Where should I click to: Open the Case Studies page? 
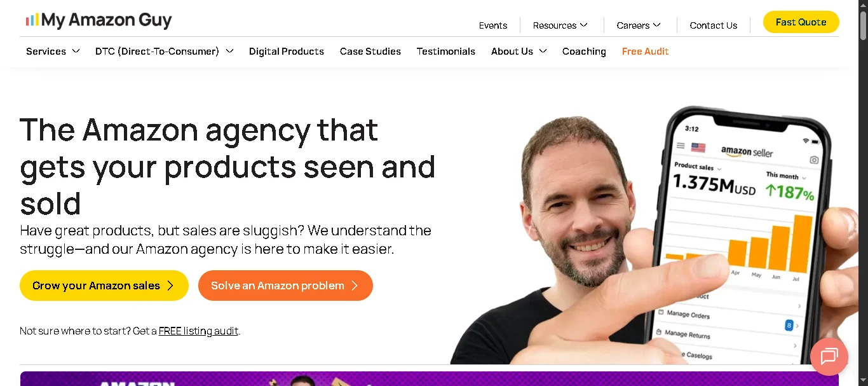(x=370, y=51)
